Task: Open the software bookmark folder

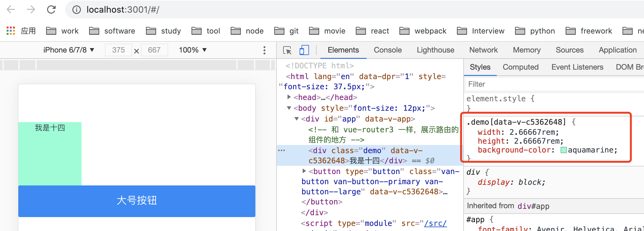Action: click(x=112, y=31)
